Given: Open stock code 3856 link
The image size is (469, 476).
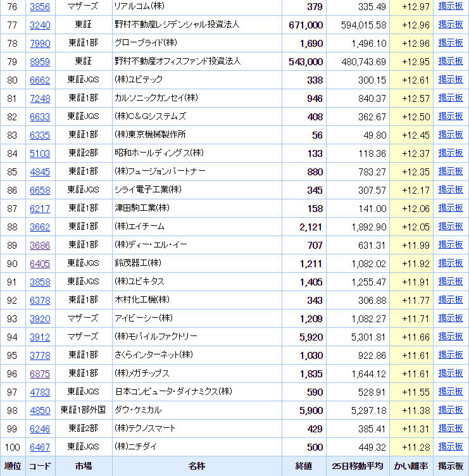Looking at the screenshot, I should coord(40,7).
